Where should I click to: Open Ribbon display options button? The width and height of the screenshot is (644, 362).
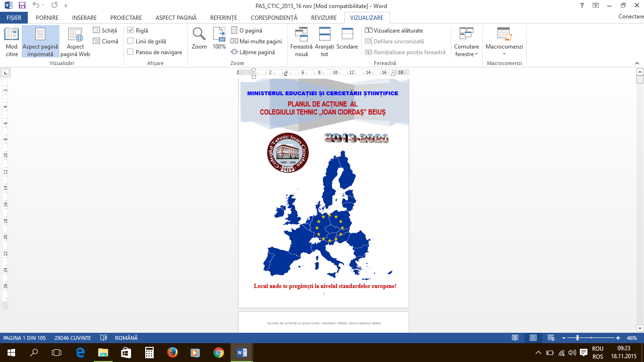tap(596, 5)
